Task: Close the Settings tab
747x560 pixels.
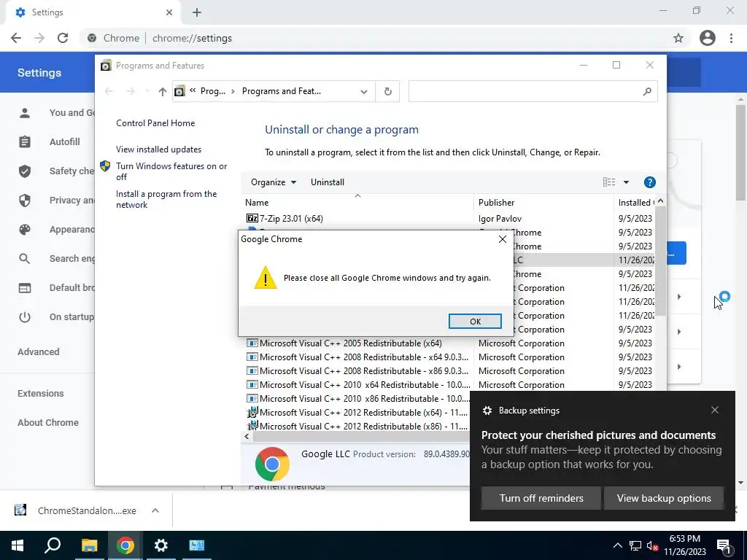Action: [x=169, y=12]
